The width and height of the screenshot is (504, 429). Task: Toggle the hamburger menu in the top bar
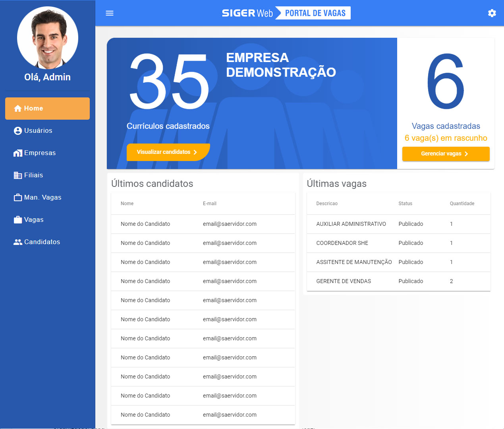tap(110, 13)
